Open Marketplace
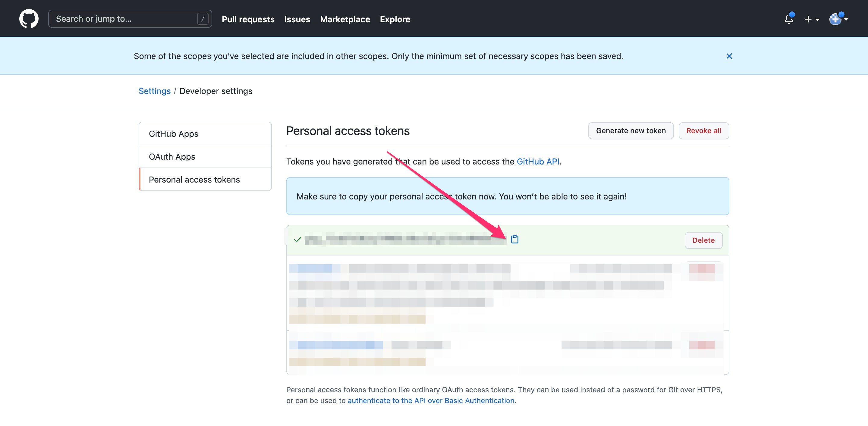The width and height of the screenshot is (868, 426). click(345, 19)
